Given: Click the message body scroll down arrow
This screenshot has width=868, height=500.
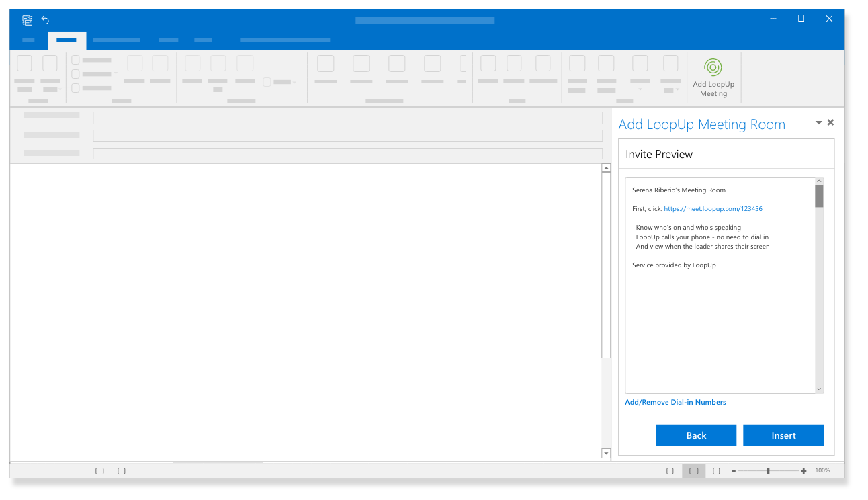Looking at the screenshot, I should [606, 454].
